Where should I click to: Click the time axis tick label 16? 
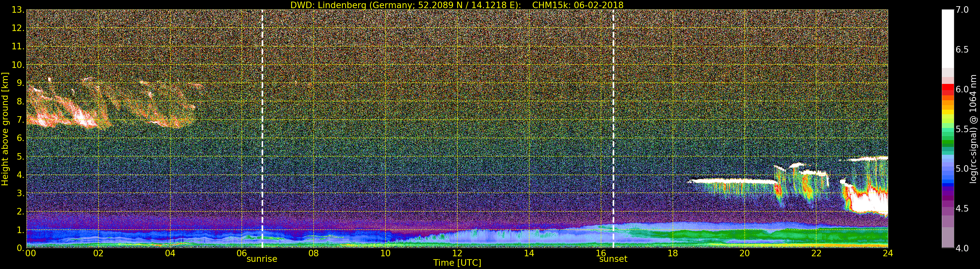[x=601, y=253]
